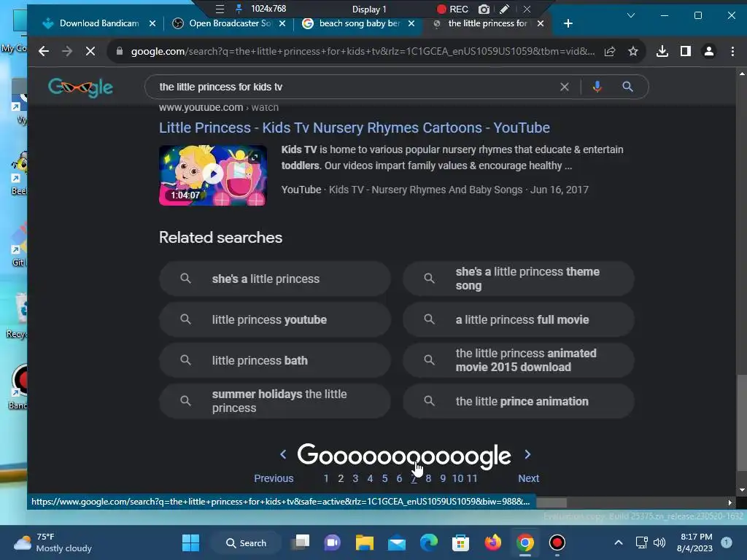This screenshot has width=747, height=560.
Task: Open weather widget 75°F Mostly cloudy
Action: (53, 542)
